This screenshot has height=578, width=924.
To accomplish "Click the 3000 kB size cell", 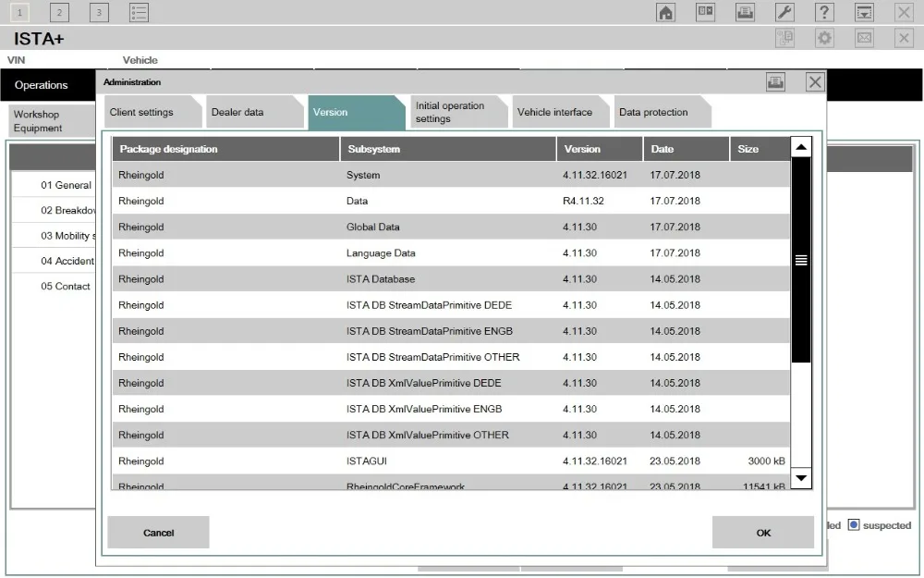I will click(x=766, y=461).
